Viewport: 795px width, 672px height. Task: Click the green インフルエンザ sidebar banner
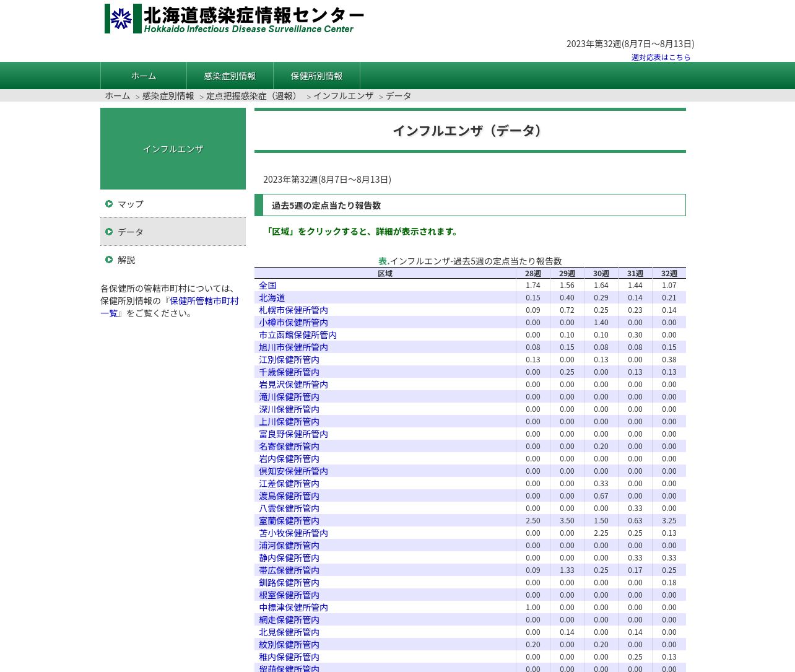173,149
